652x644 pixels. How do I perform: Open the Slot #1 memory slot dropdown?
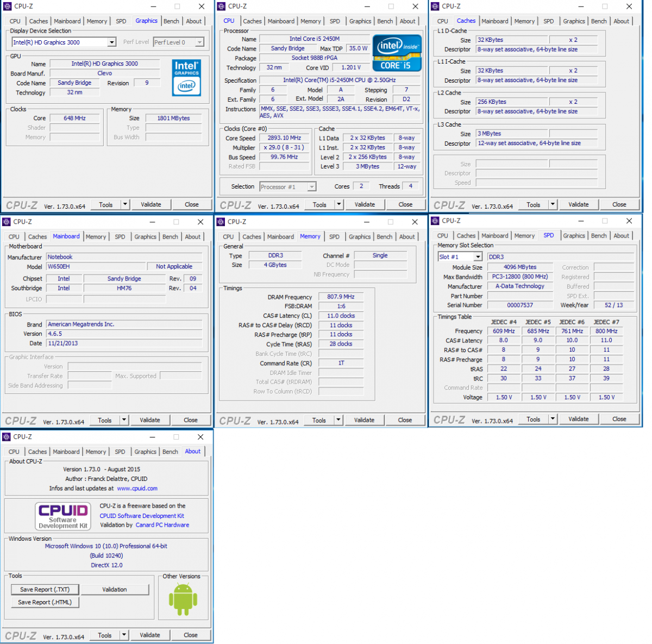coord(460,257)
